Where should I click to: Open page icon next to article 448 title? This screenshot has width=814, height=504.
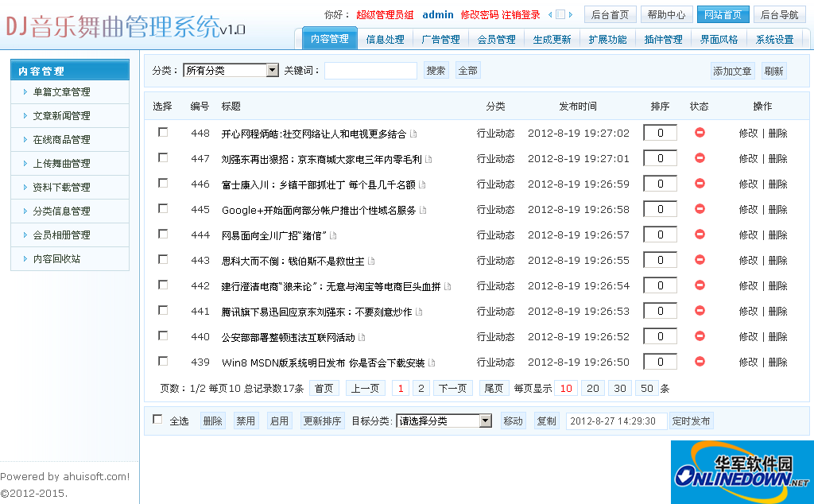[x=413, y=134]
